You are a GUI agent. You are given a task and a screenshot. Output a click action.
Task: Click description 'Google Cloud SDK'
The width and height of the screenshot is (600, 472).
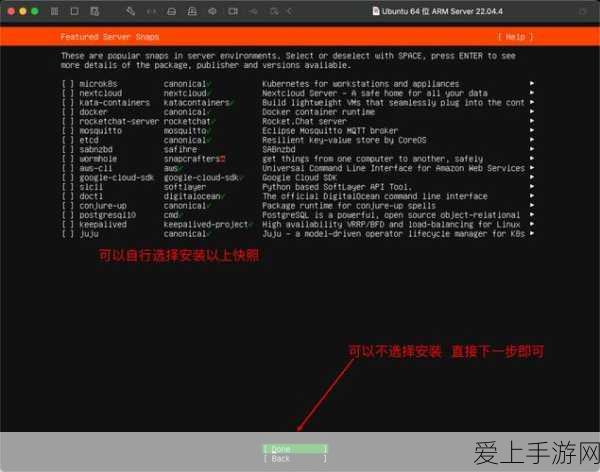pos(299,178)
